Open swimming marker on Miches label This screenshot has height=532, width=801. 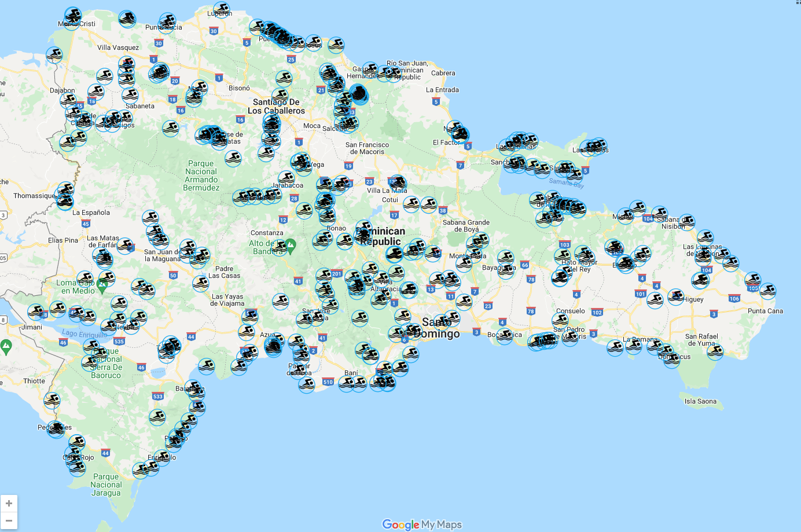tap(625, 216)
